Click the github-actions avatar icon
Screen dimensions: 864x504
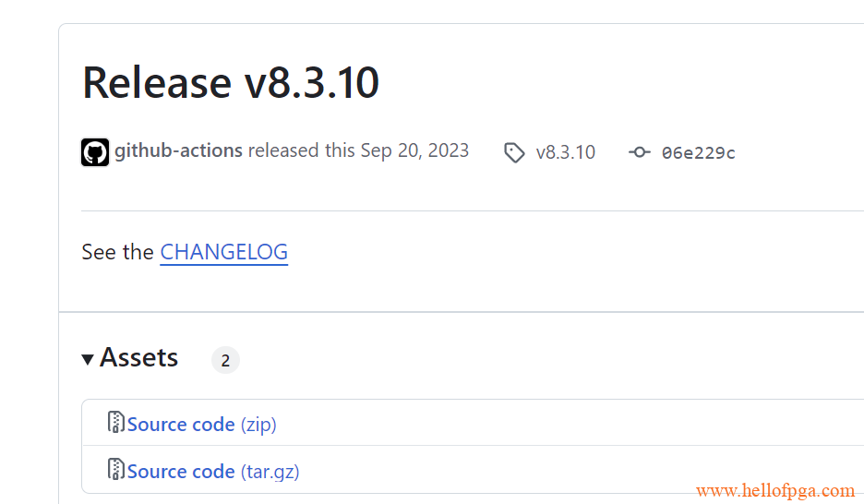tap(95, 152)
